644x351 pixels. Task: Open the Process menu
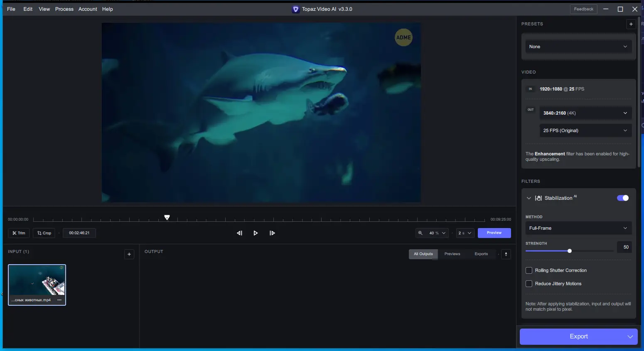click(x=64, y=9)
